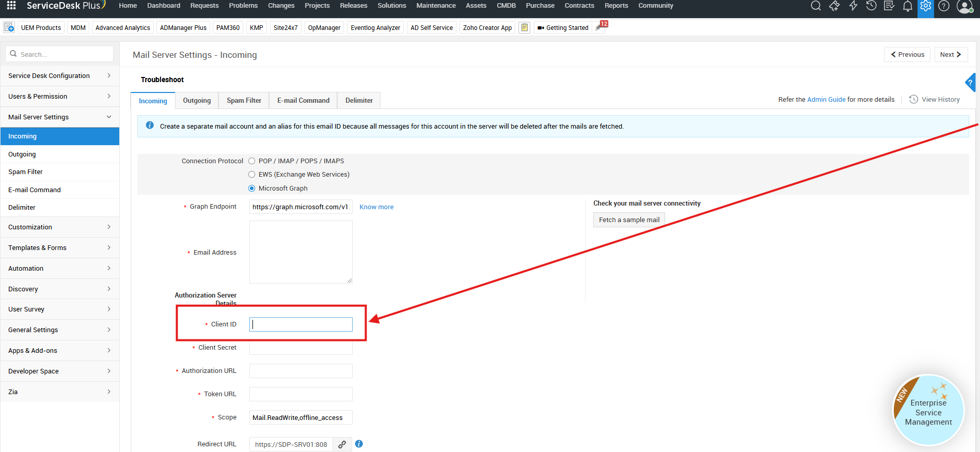Image resolution: width=980 pixels, height=452 pixels.
Task: Click the Fetch a sample mail button
Action: click(629, 220)
